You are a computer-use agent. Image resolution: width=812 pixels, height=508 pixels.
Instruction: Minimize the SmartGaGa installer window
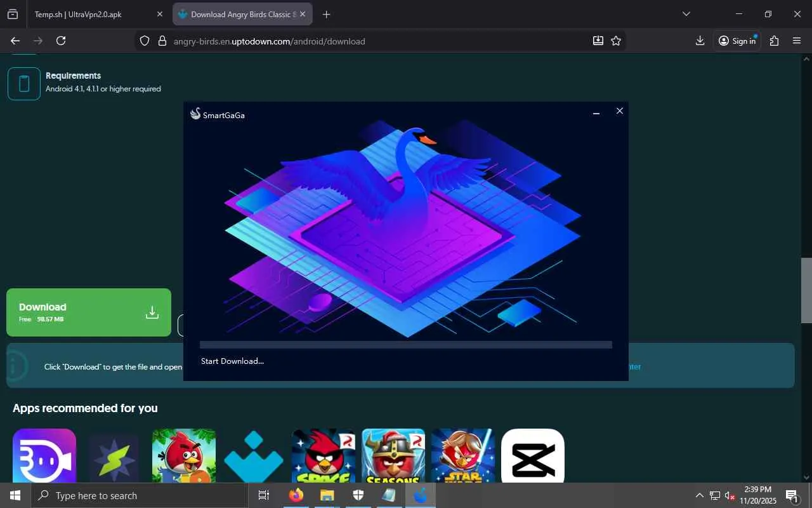pos(596,112)
